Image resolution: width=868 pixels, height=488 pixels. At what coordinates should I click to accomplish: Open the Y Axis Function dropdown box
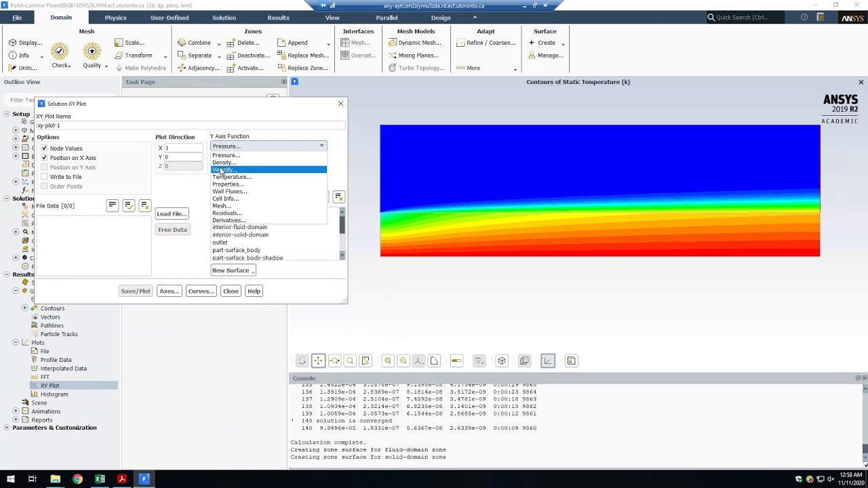point(269,146)
